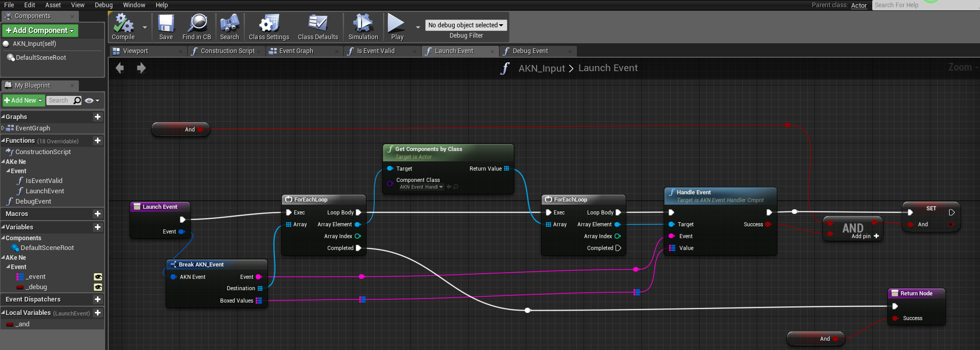
Task: Click the Return Node title
Action: coord(916,293)
